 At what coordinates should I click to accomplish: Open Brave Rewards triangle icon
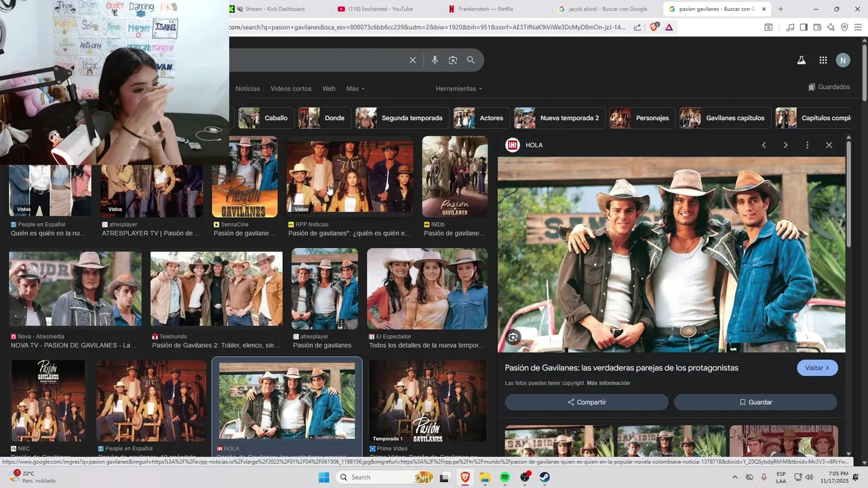pos(669,27)
